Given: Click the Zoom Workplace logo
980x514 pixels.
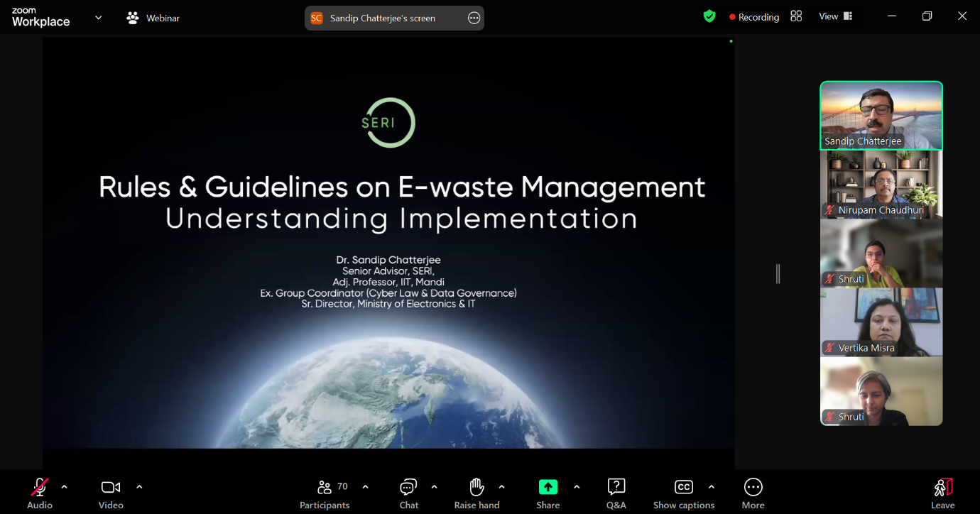Looking at the screenshot, I should point(40,18).
